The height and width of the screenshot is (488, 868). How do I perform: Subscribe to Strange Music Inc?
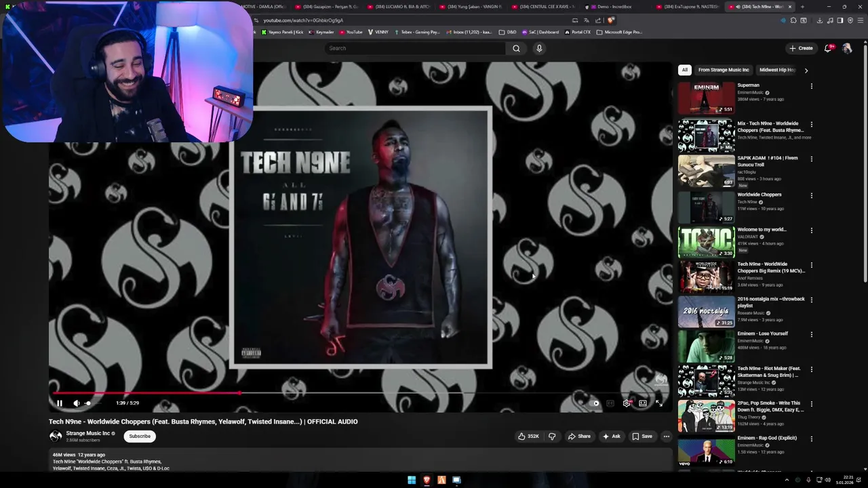click(140, 436)
